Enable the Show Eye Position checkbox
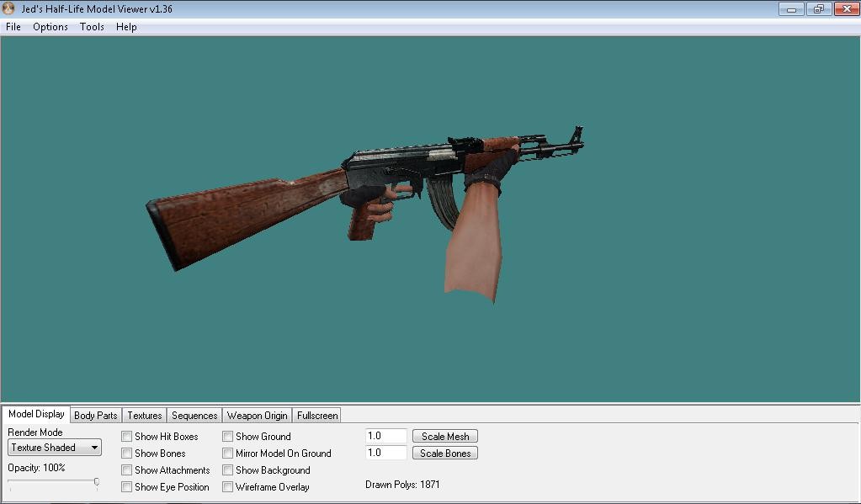Screen dimensions: 861x504 click(x=127, y=487)
